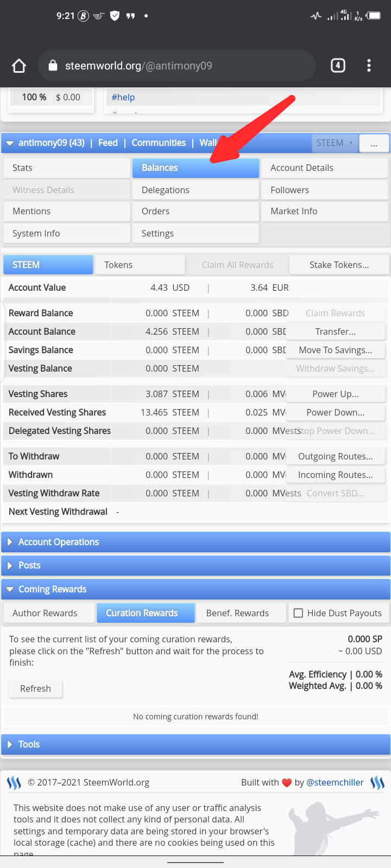Click the Steem logo after @steemchiller
This screenshot has height=868, width=391.
coord(377,782)
